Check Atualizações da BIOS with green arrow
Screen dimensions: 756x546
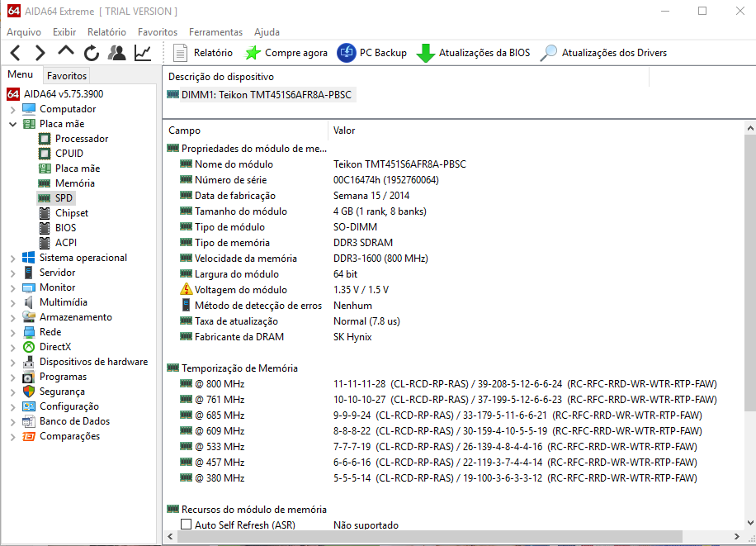[x=473, y=53]
